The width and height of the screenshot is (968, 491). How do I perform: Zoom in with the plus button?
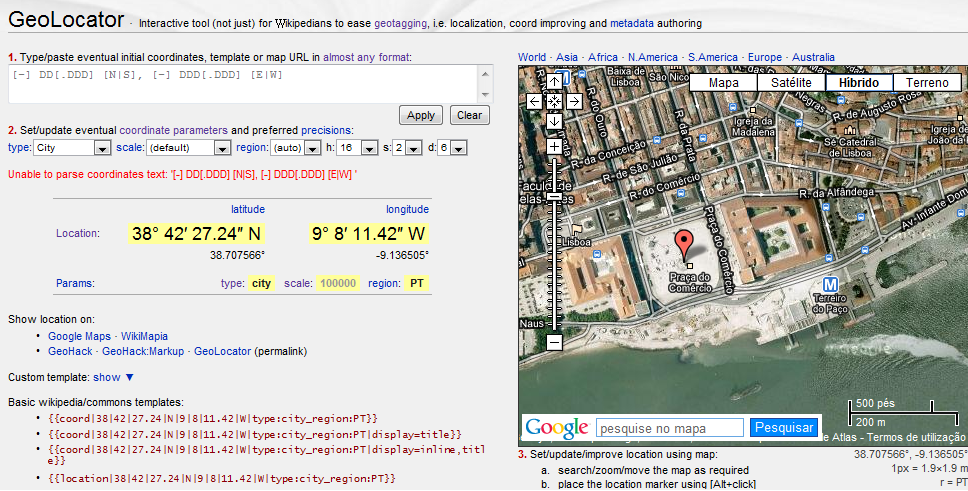tap(554, 146)
